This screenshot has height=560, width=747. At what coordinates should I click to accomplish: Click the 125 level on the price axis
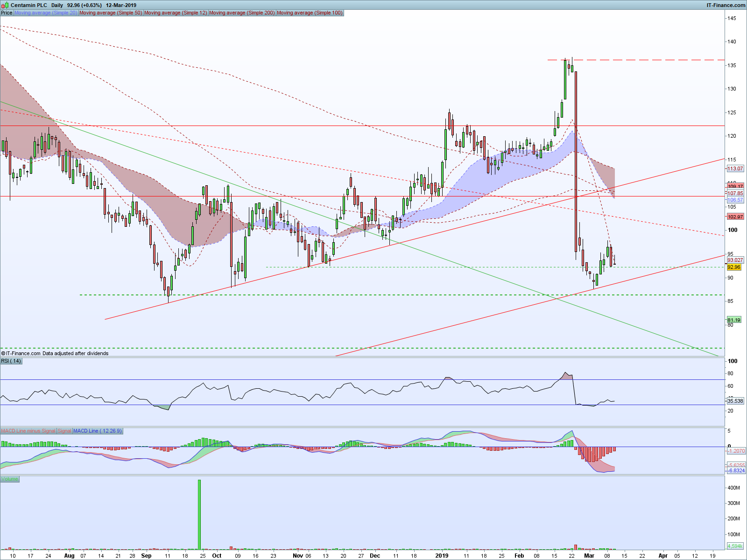click(732, 112)
